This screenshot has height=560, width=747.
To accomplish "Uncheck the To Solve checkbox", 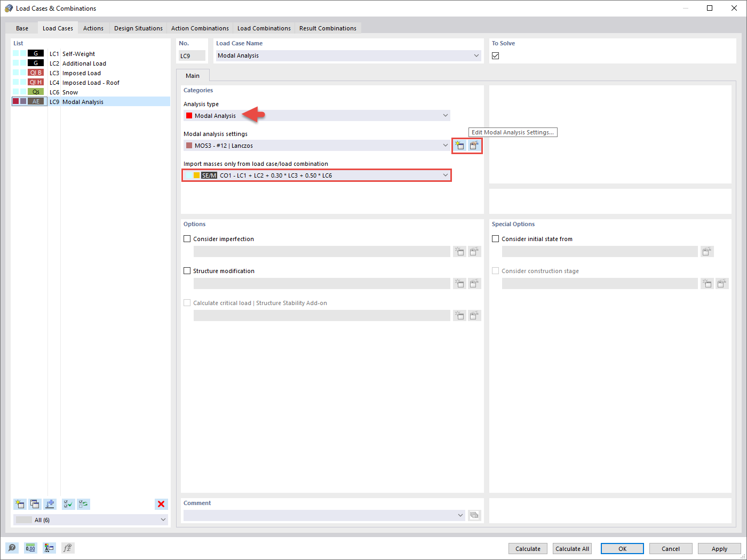I will 495,55.
